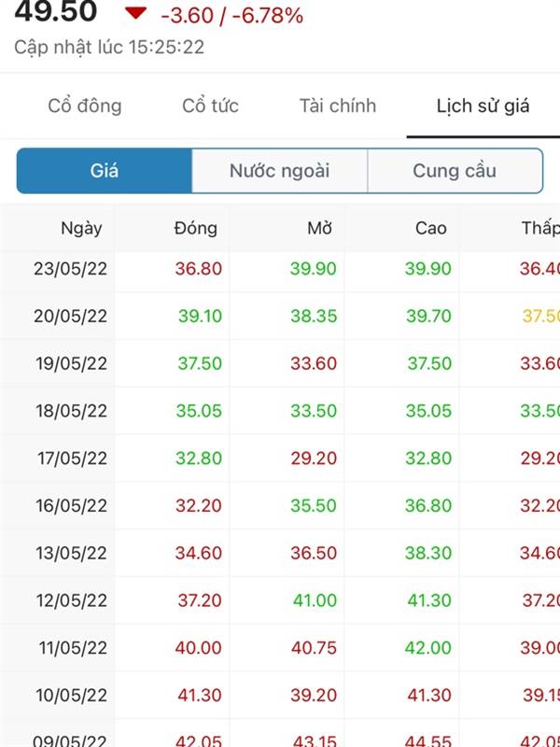Click the Thấp column header

click(541, 228)
